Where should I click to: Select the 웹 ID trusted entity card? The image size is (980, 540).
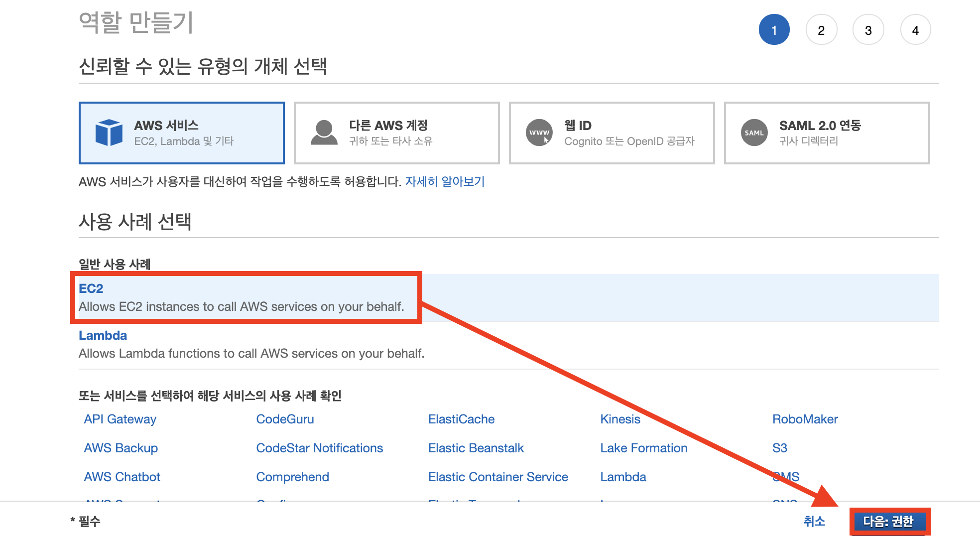pyautogui.click(x=612, y=133)
